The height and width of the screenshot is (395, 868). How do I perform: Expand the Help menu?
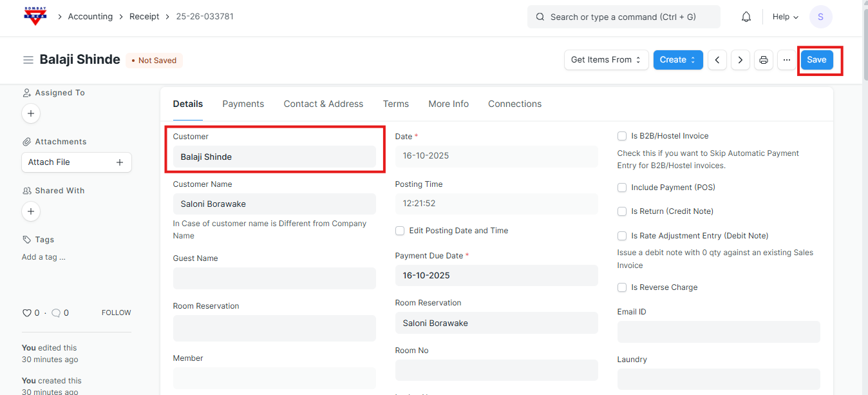point(785,17)
